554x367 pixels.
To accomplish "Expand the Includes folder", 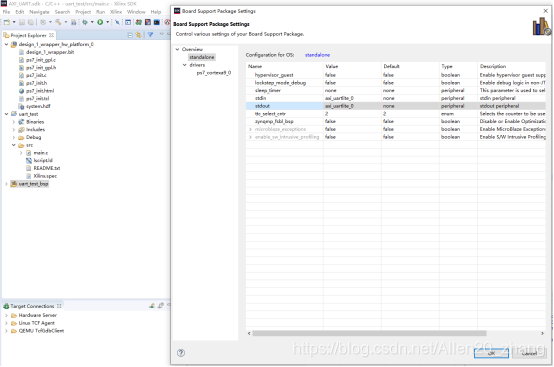I will point(14,130).
